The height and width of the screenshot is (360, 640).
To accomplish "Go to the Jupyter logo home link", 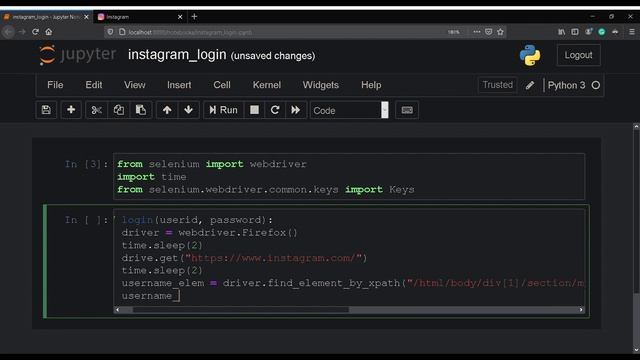I will point(77,55).
